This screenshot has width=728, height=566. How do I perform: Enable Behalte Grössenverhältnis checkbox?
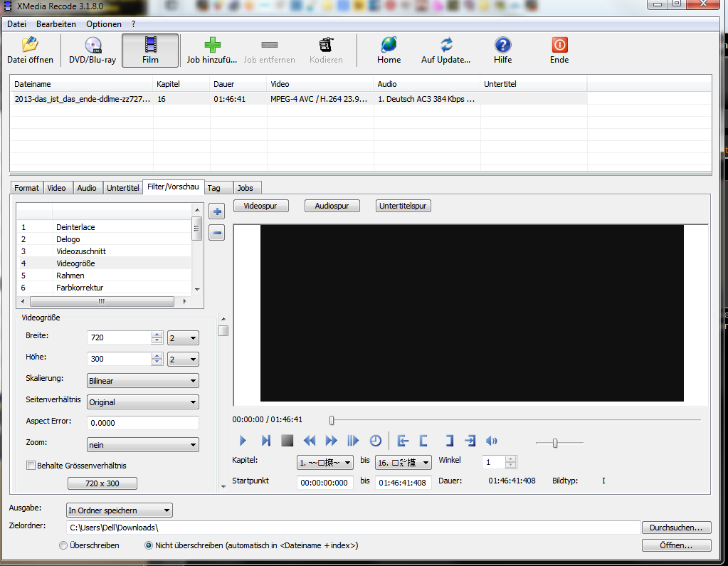[31, 466]
